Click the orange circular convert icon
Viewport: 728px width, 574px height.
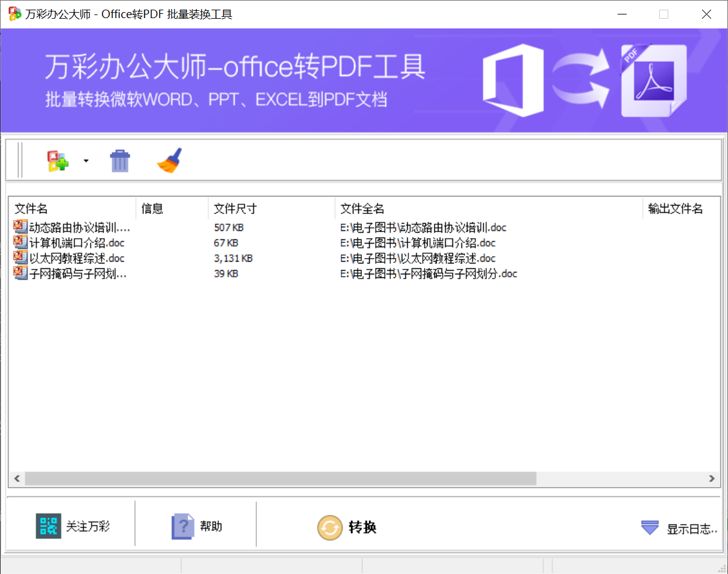(330, 528)
